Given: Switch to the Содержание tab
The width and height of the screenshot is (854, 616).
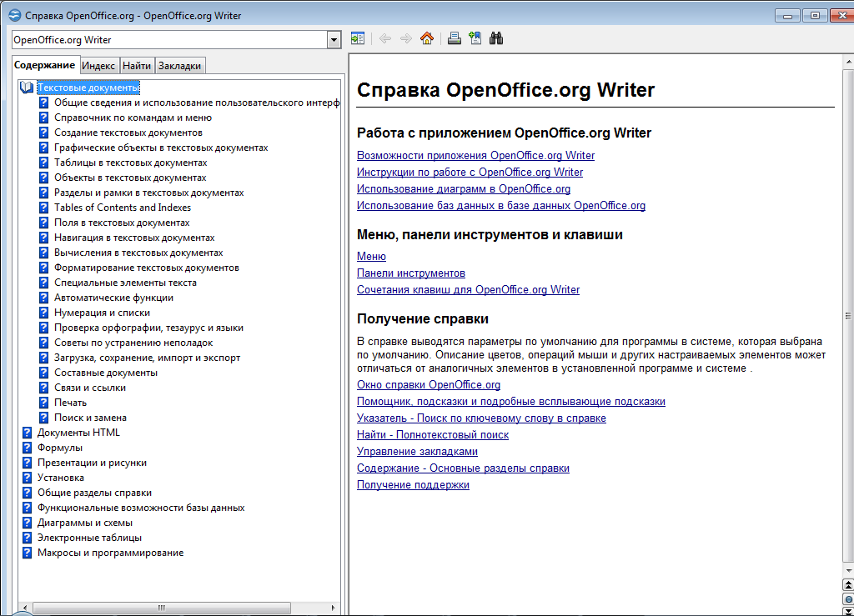Looking at the screenshot, I should pyautogui.click(x=45, y=65).
